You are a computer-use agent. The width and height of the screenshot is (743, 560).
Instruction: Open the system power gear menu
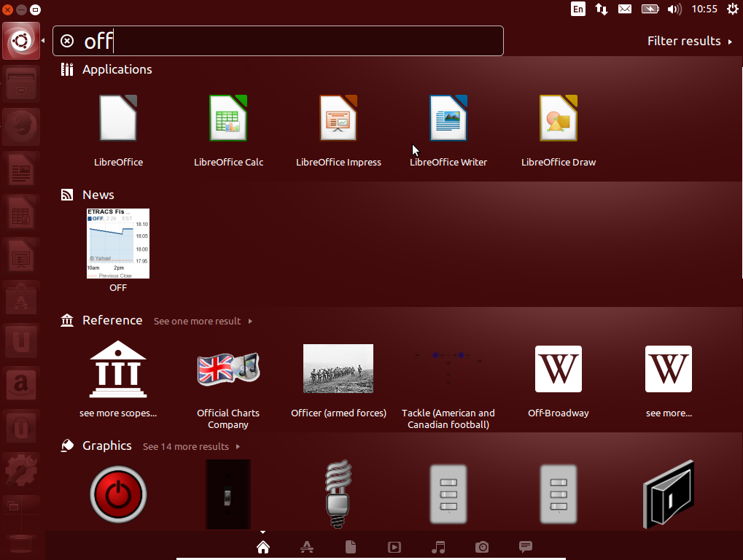coord(733,9)
